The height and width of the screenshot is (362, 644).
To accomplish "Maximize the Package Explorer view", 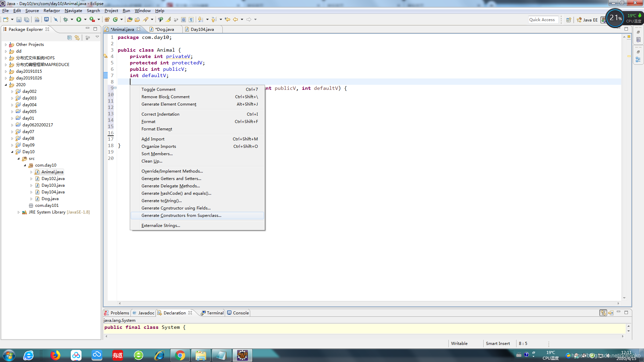I will (95, 29).
